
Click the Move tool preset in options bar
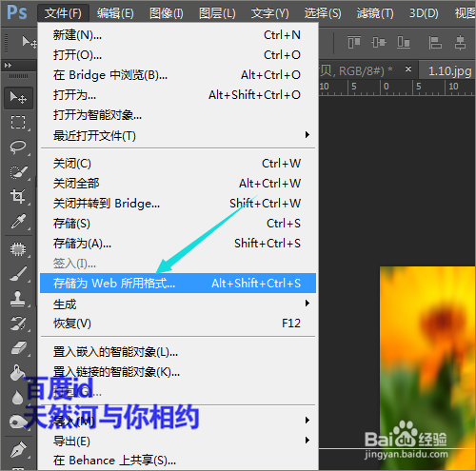point(30,42)
